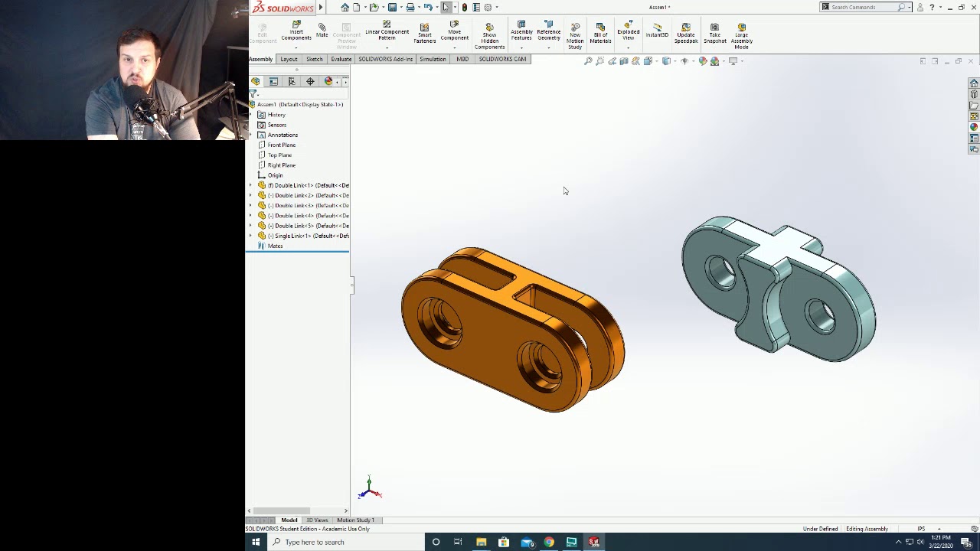Toggle Instant3D mode
The image size is (980, 551).
point(657,30)
